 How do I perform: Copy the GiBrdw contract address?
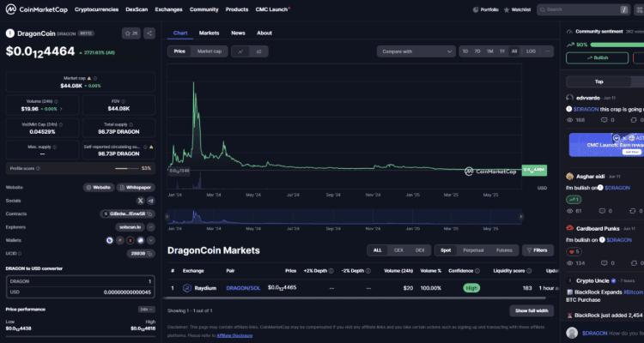pos(150,214)
